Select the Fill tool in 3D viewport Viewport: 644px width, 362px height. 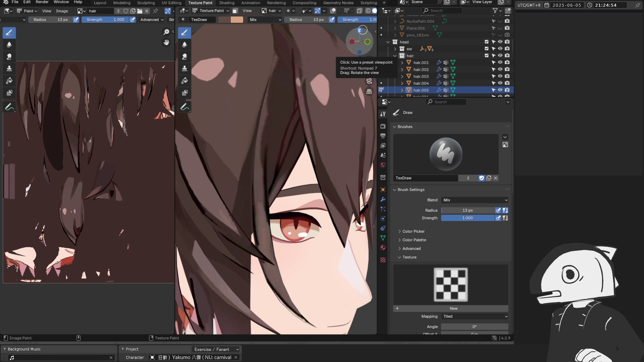(x=184, y=81)
